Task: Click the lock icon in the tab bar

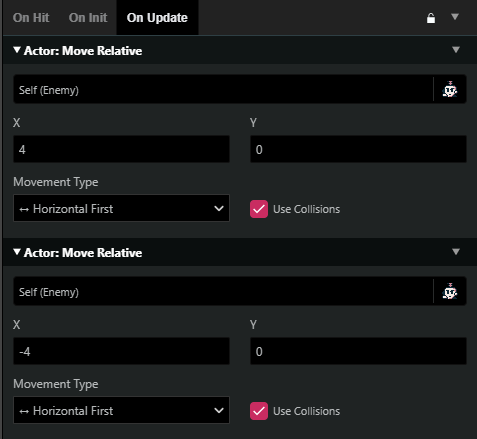Action: 431,18
